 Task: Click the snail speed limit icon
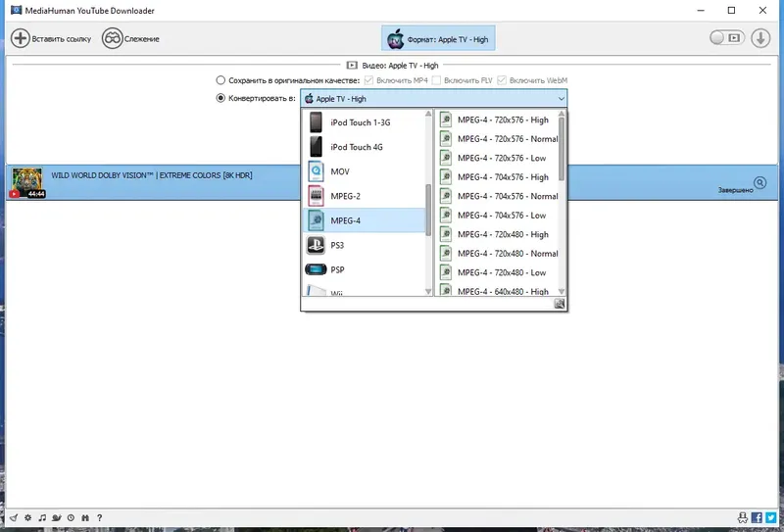pos(57,518)
